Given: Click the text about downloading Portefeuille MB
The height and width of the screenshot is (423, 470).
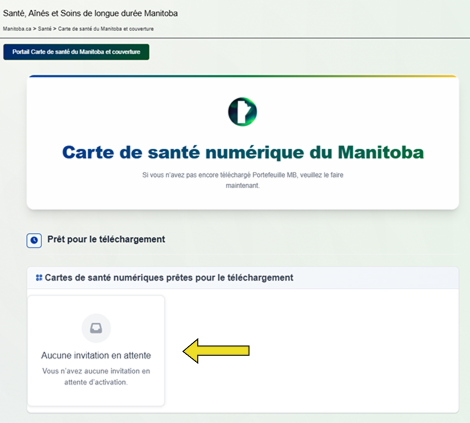Looking at the screenshot, I should coord(243,180).
